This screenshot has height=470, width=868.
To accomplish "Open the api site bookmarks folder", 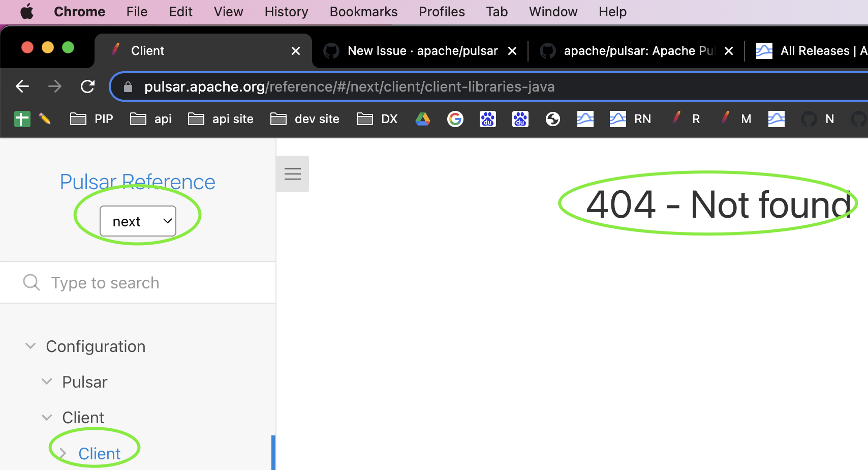I will pyautogui.click(x=221, y=119).
